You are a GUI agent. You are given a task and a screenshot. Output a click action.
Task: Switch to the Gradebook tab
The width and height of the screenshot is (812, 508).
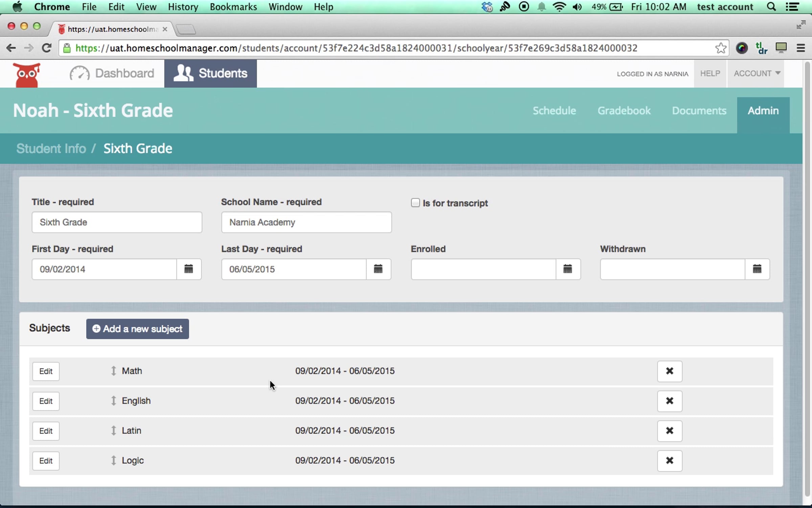pyautogui.click(x=624, y=111)
